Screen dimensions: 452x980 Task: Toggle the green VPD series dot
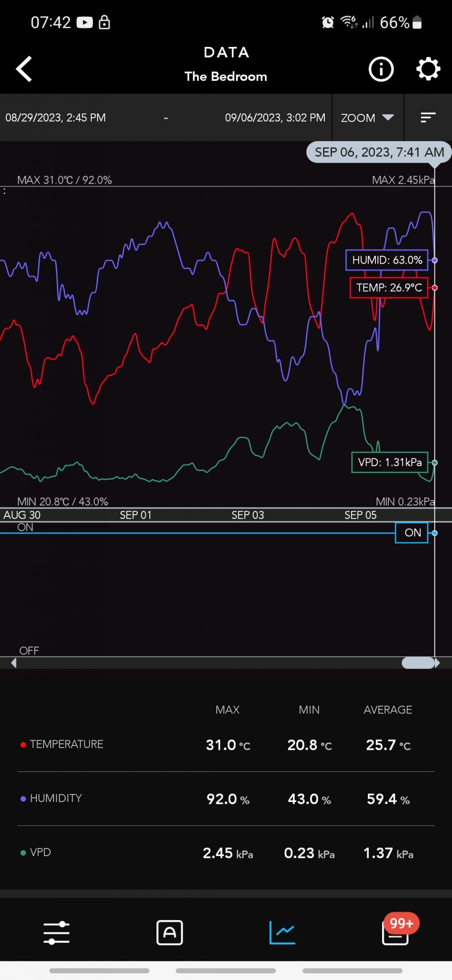pos(23,853)
